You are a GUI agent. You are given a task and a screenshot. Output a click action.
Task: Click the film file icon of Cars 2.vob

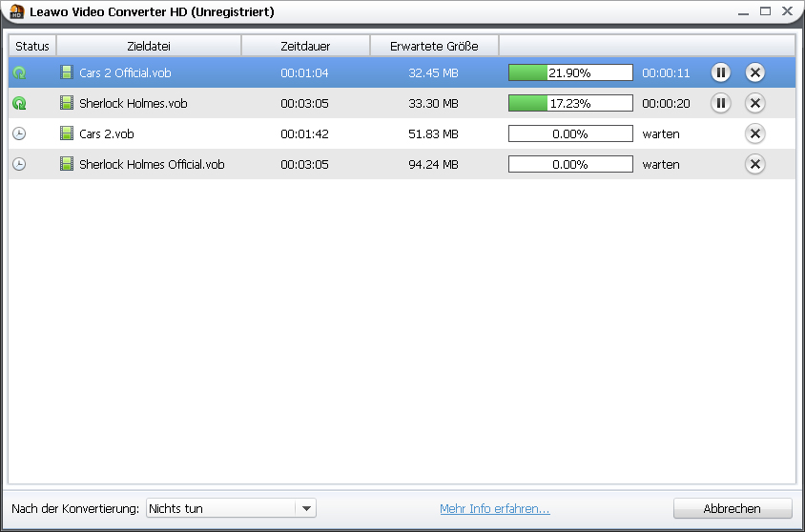click(x=66, y=133)
